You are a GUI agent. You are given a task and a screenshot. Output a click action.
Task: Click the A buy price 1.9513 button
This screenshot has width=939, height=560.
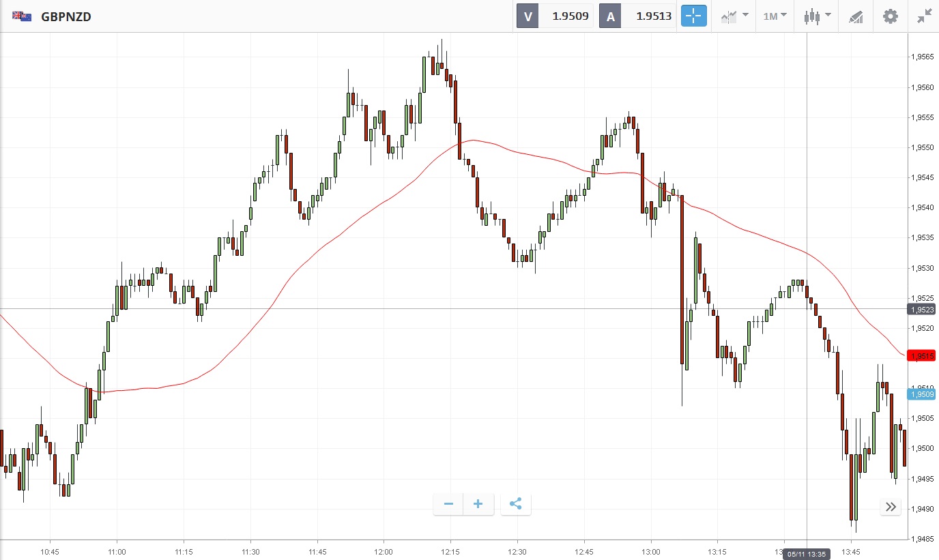pos(638,16)
